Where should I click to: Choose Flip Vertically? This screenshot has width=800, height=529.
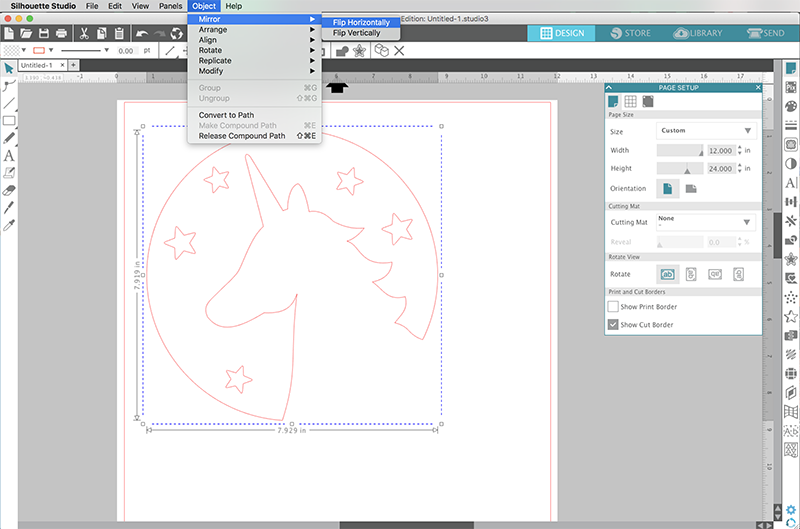point(361,33)
